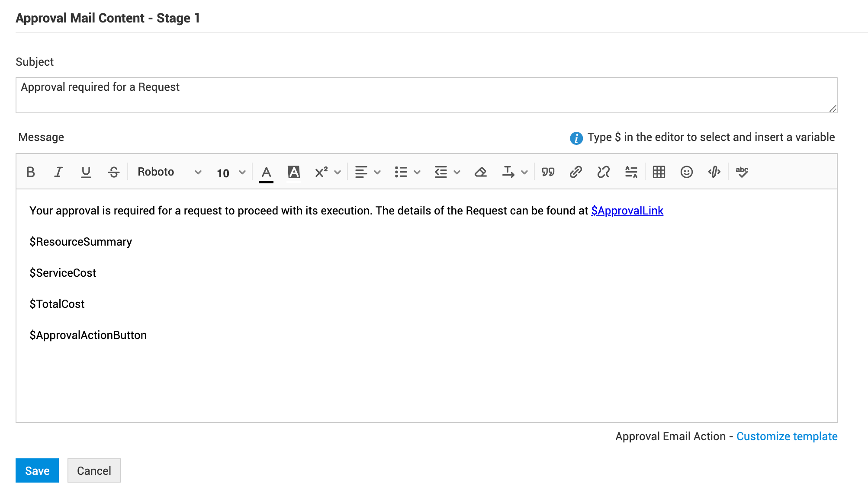Toggle underline formatting
This screenshot has width=868, height=499.
pos(86,172)
